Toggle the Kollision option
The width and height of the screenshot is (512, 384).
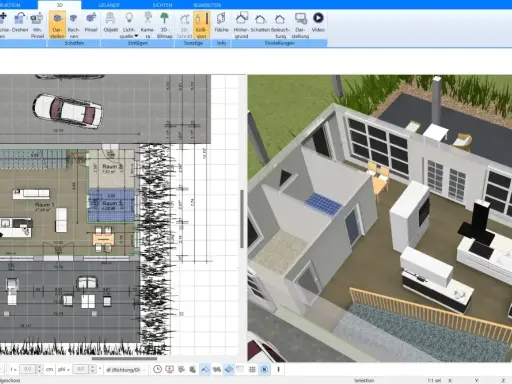[201, 25]
